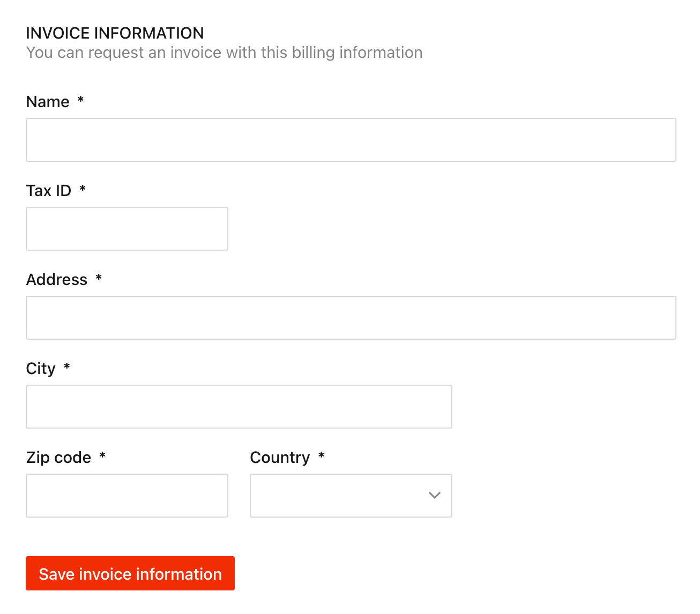700x614 pixels.
Task: Click the City label text
Action: coord(41,369)
